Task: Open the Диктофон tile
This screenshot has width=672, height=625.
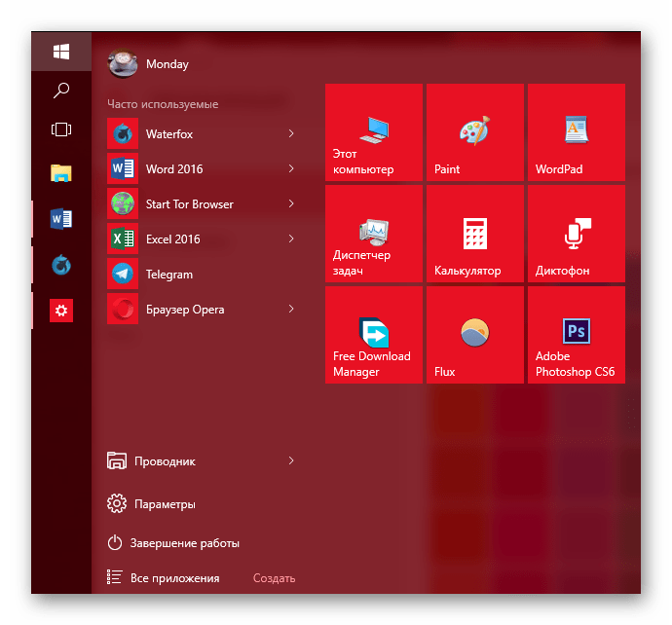Action: coord(576,235)
